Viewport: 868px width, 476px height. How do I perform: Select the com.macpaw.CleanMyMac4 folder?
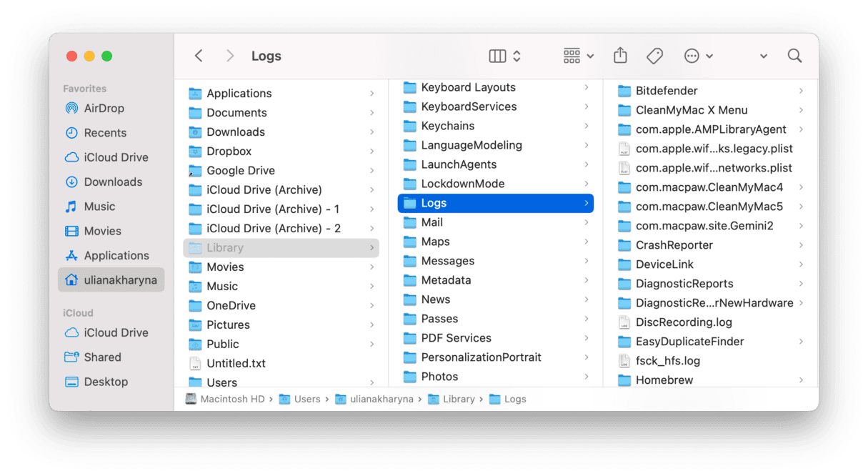click(710, 187)
